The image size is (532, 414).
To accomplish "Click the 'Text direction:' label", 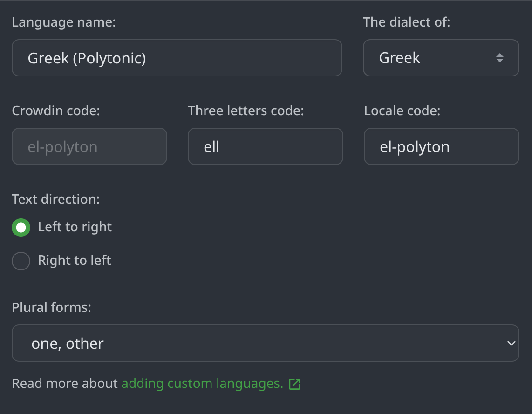I will [x=56, y=199].
